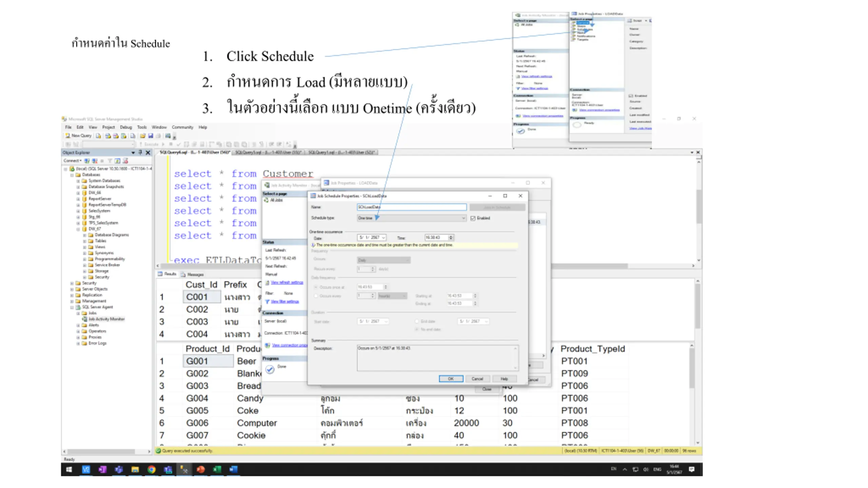
Task: Expand the System Databases tree node
Action: point(78,181)
